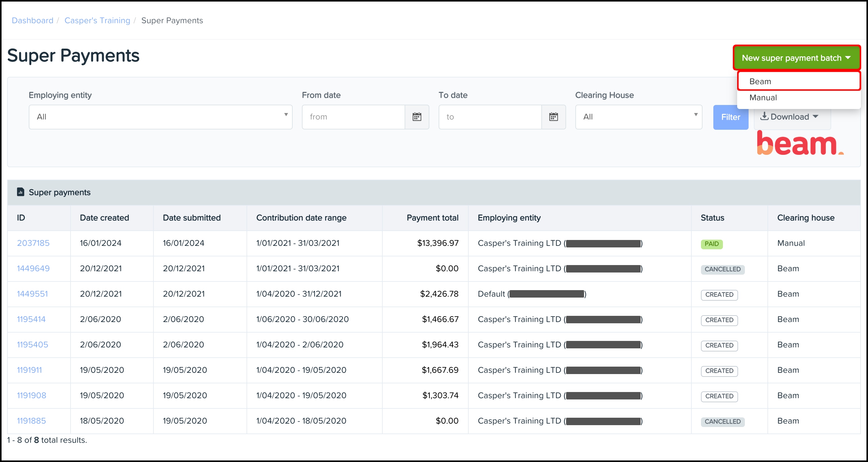The height and width of the screenshot is (462, 868).
Task: Click the beam logo
Action: (x=800, y=143)
